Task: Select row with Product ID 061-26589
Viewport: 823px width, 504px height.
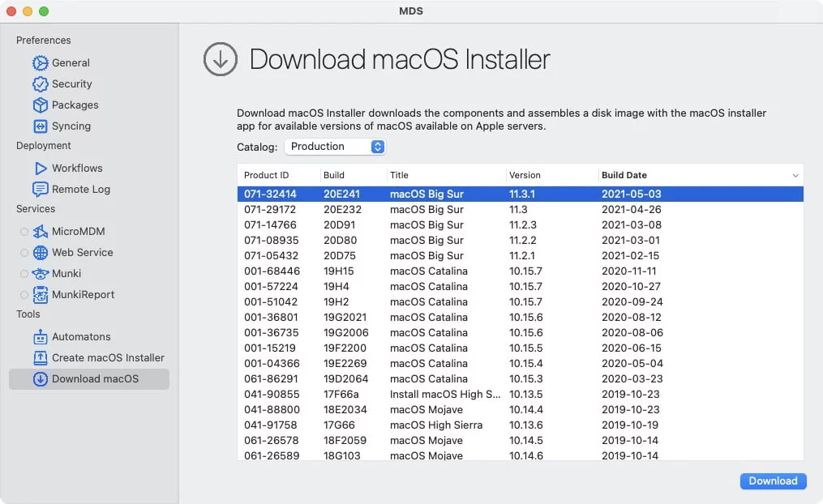Action: click(520, 455)
